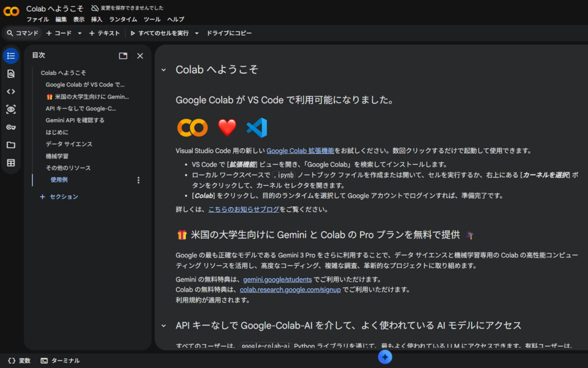Open the inspect/eye sidebar icon
This screenshot has height=368, width=588.
(11, 109)
